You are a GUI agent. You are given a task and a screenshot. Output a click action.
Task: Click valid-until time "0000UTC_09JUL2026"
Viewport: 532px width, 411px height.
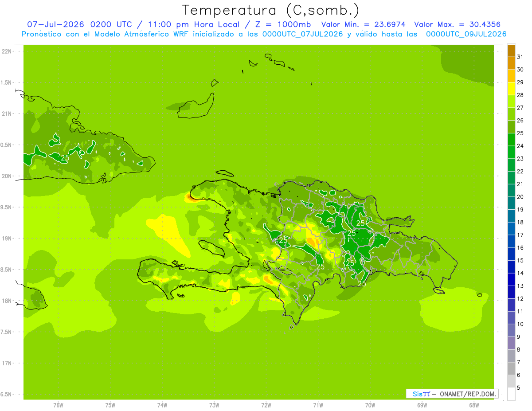pyautogui.click(x=466, y=34)
